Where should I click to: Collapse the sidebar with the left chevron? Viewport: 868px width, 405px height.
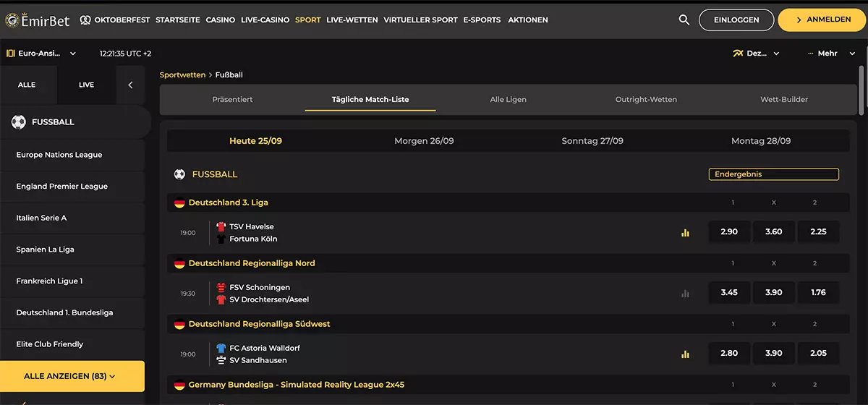click(130, 85)
